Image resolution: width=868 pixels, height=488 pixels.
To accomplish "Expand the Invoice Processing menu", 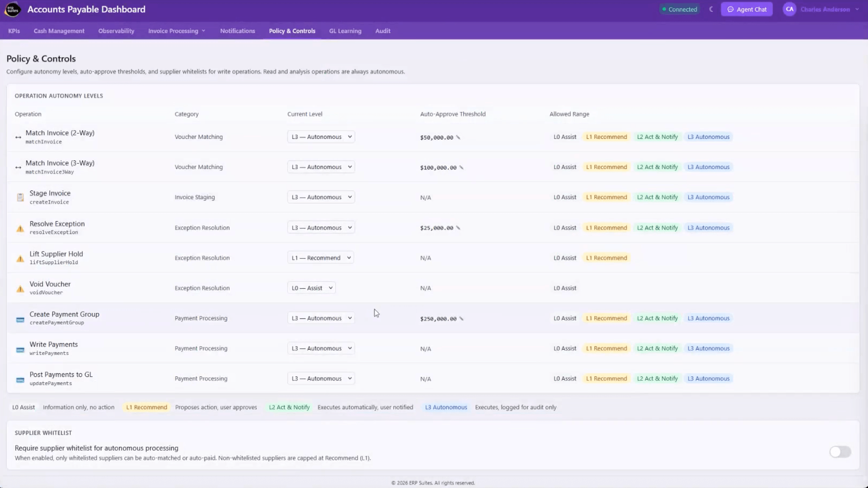I will 177,31.
